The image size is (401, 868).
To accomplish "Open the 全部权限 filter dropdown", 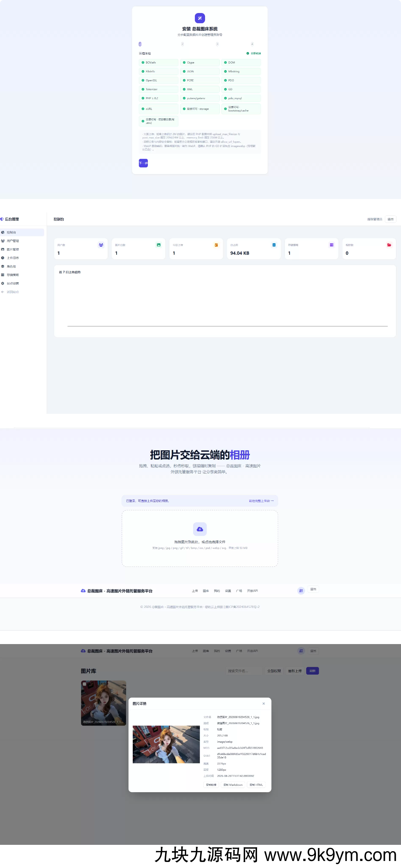I will click(274, 671).
